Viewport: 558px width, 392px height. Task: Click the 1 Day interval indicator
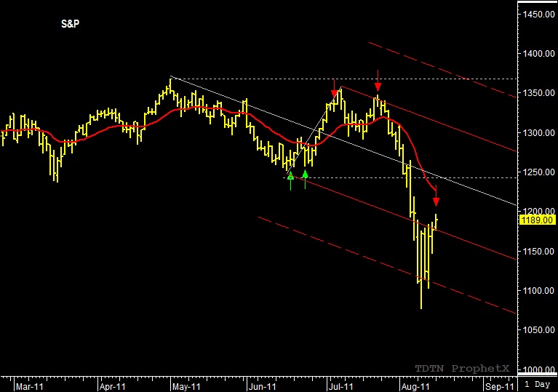pos(538,384)
